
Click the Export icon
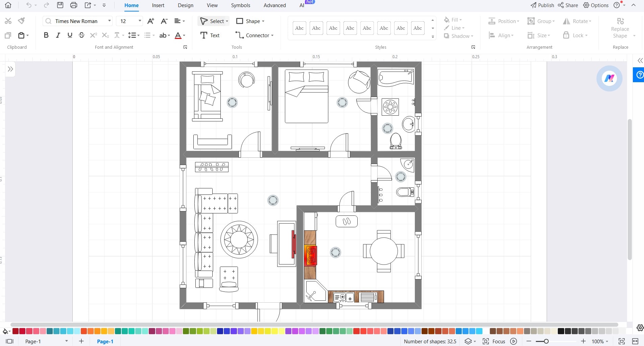pyautogui.click(x=88, y=5)
